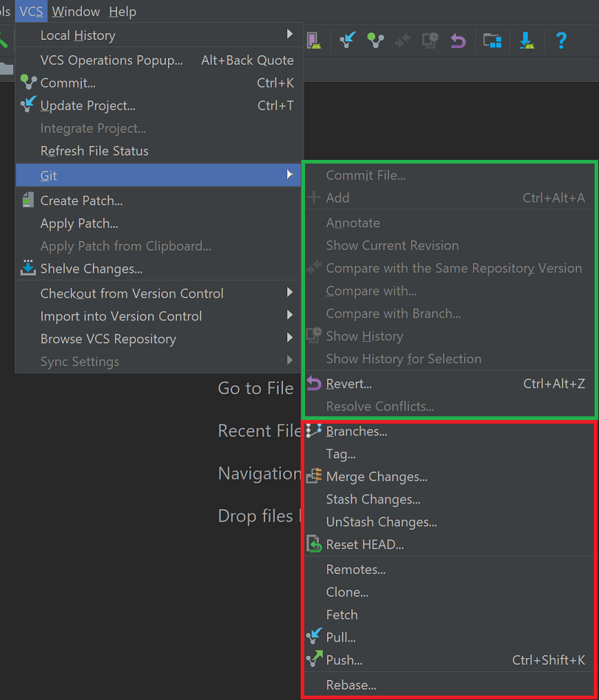The width and height of the screenshot is (599, 700).
Task: Click the Update Project menu entry icon
Action: point(28,105)
